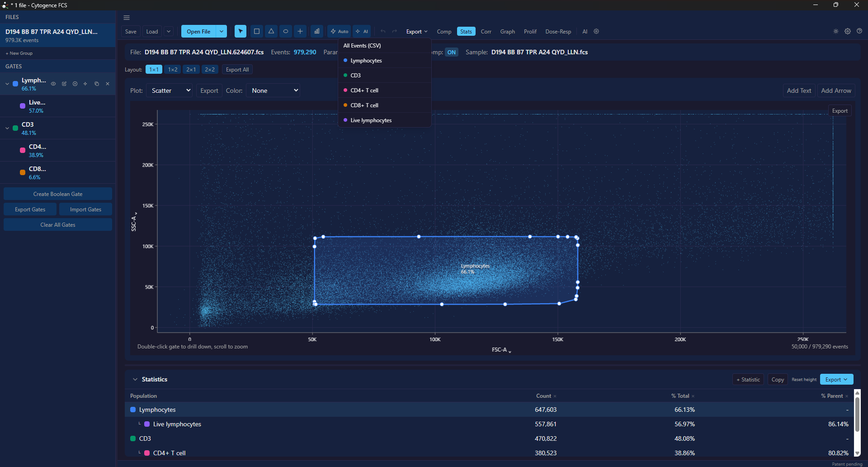Click the pointer selection tool
The height and width of the screenshot is (467, 868).
pyautogui.click(x=241, y=31)
